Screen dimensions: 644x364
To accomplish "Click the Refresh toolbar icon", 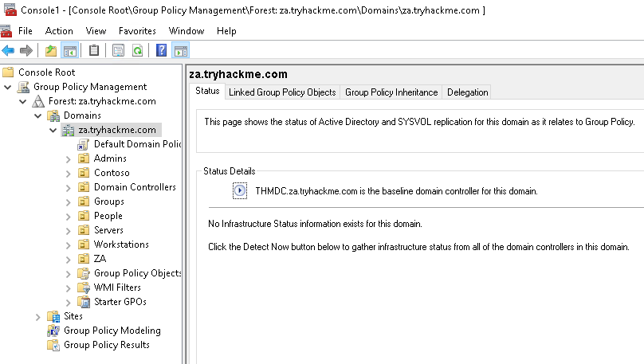I will click(x=137, y=51).
